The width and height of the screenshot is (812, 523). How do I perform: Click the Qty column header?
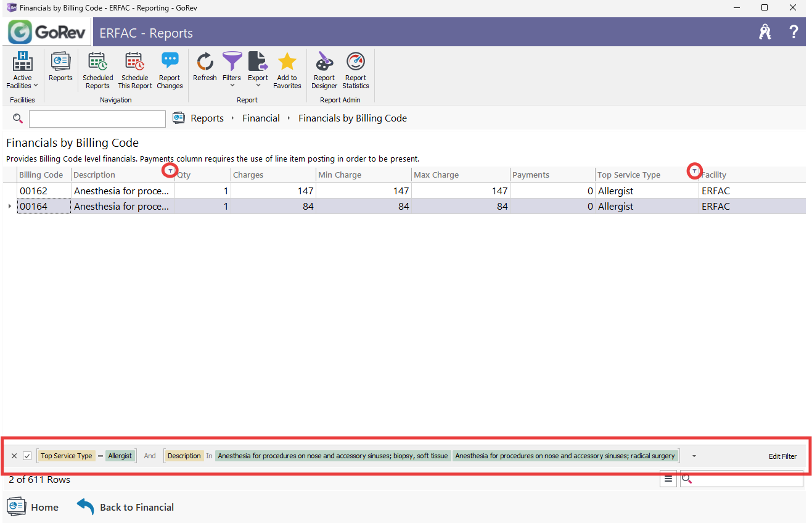[x=202, y=175]
